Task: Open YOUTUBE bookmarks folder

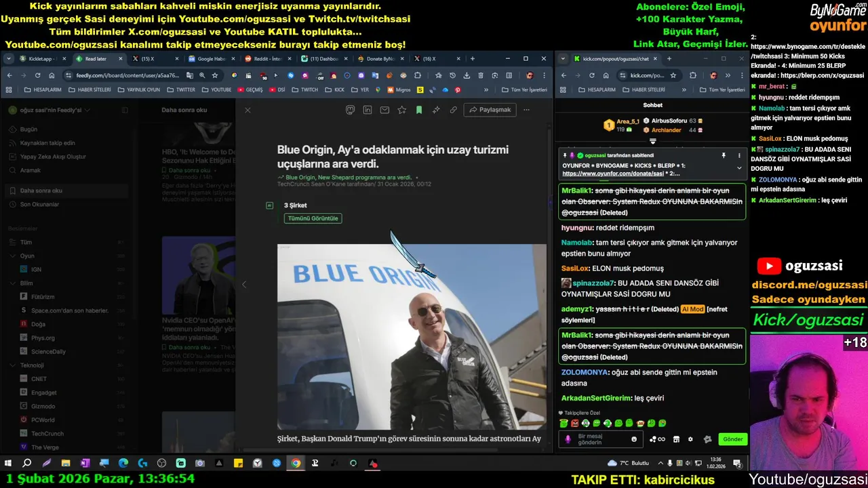Action: 216,89
